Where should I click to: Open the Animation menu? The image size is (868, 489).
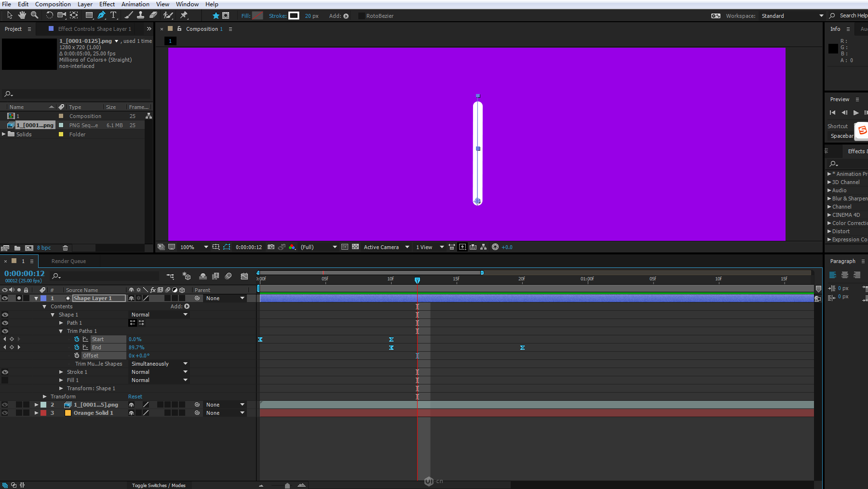click(x=135, y=4)
